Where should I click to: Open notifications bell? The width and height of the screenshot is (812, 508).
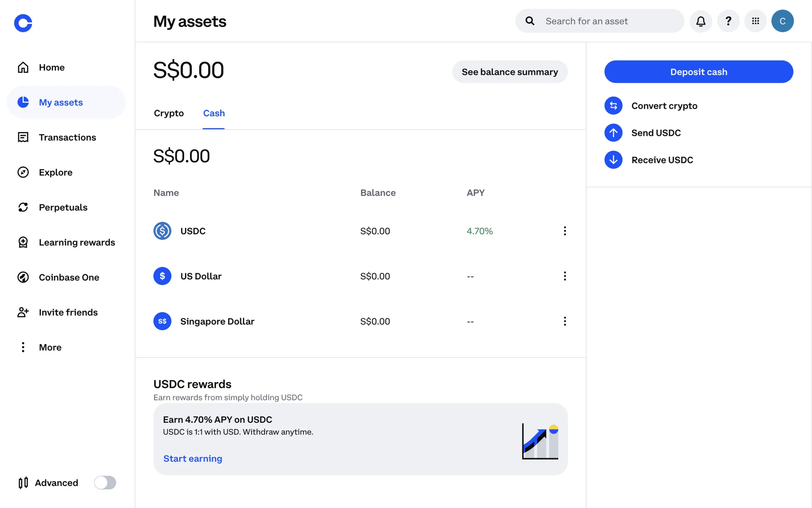701,21
